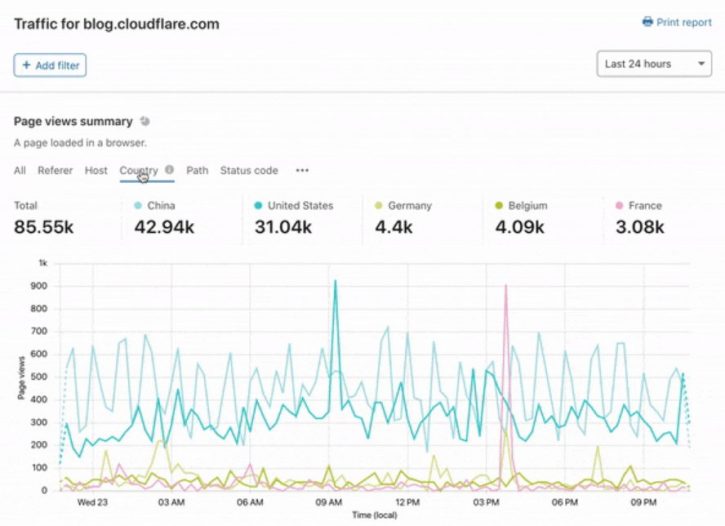Image resolution: width=725 pixels, height=526 pixels.
Task: Switch to the Referer tab
Action: [55, 171]
